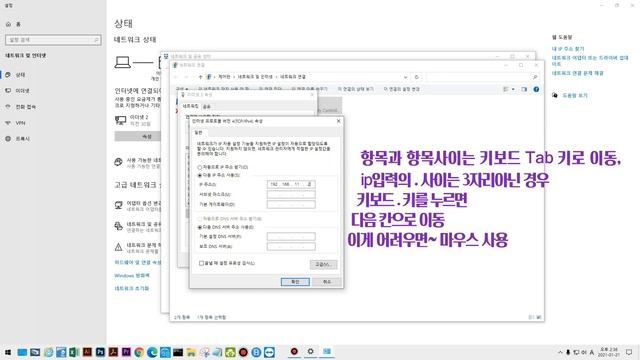
Task: Select 다음 IP 주소 사용 radio button
Action: pos(200,175)
